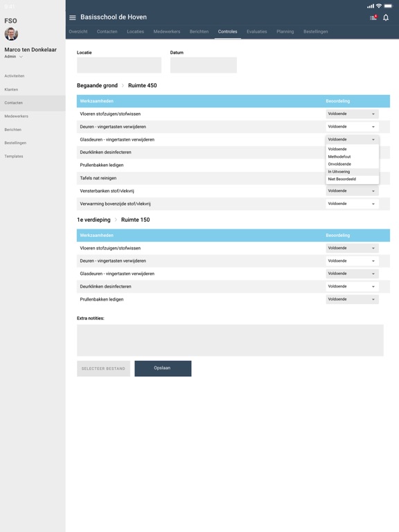Screen dimensions: 399x532
Task: Open Berichten in the sidebar
Action: 13,130
